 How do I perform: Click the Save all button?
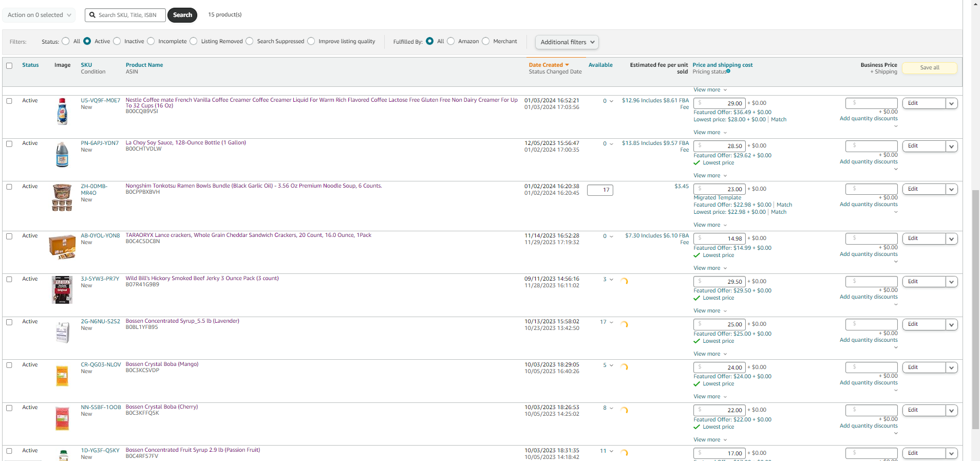(930, 68)
